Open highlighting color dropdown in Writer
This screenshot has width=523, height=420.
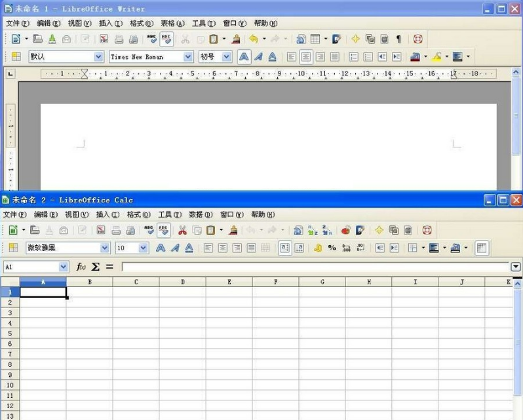[447, 56]
